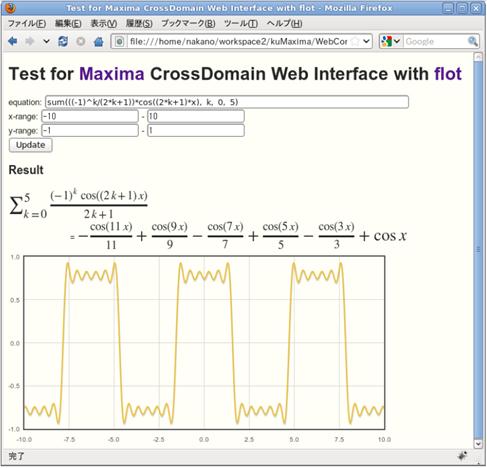This screenshot has width=487, height=468.
Task: Click the browser Forward arrow button
Action: (x=30, y=41)
